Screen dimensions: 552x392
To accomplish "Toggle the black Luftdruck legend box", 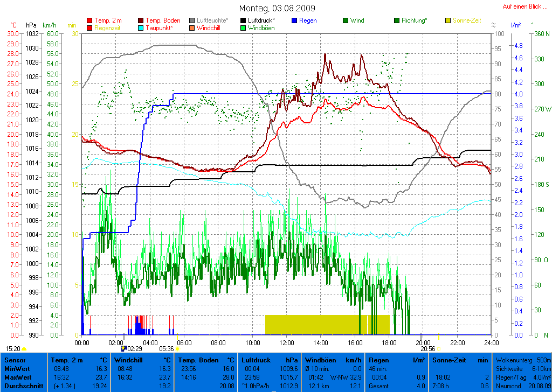I will (244, 21).
